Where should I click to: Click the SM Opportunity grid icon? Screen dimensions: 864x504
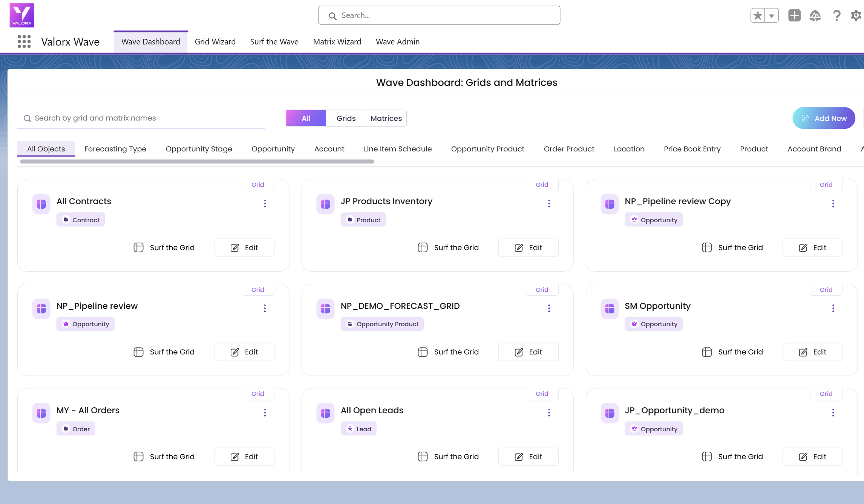point(610,309)
